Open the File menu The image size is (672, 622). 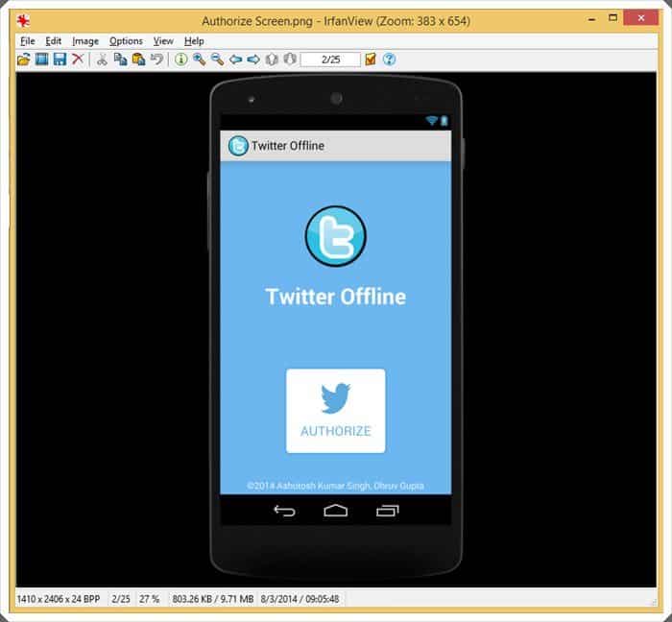pyautogui.click(x=27, y=41)
